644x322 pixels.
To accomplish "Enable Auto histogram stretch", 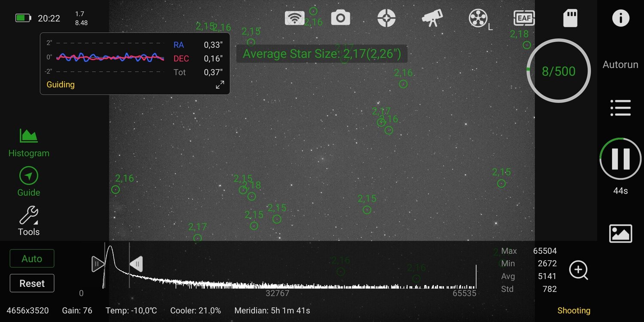I will [32, 258].
